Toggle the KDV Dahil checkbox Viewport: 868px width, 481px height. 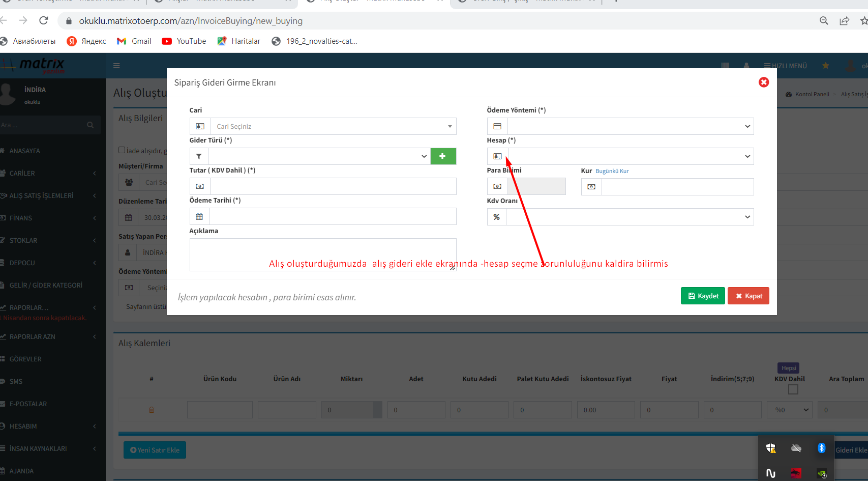793,389
